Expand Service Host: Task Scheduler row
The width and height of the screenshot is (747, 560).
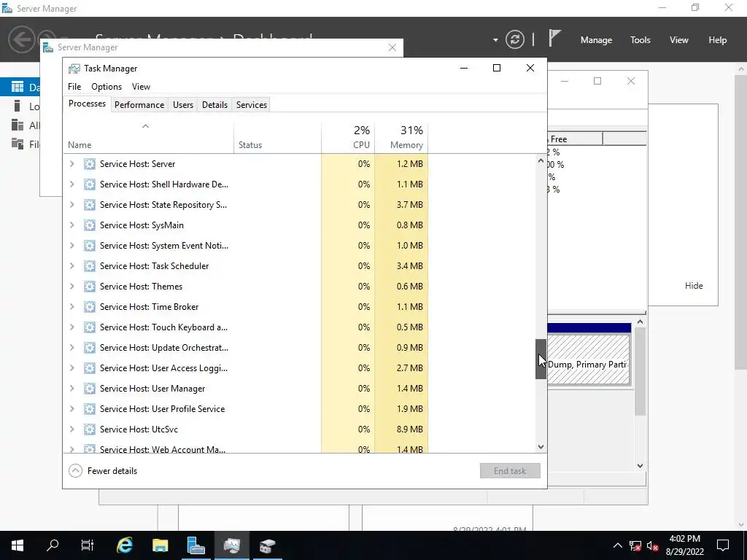click(x=72, y=266)
